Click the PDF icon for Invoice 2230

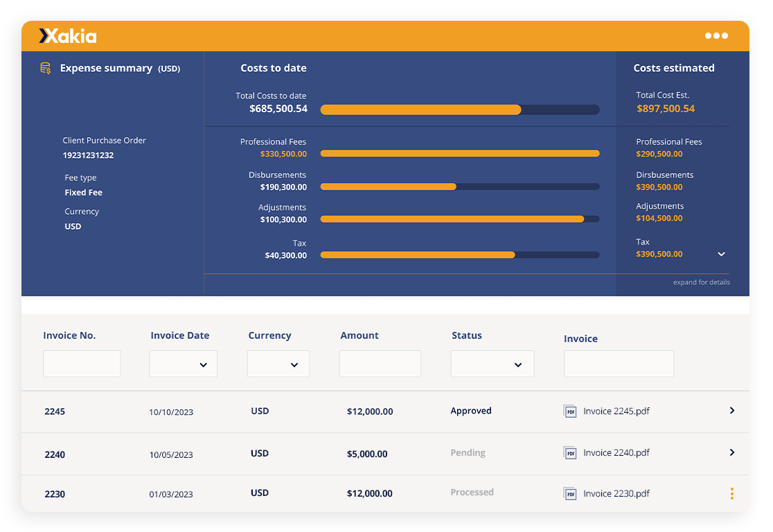point(569,493)
